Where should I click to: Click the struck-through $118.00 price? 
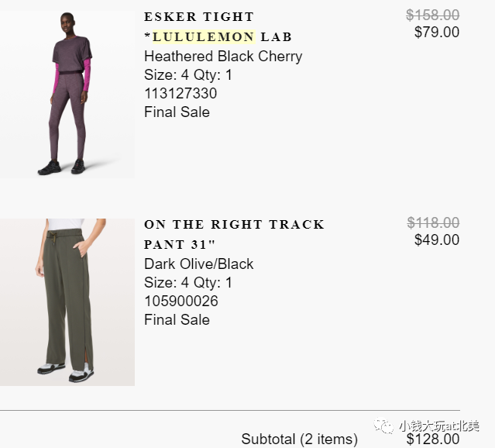433,222
